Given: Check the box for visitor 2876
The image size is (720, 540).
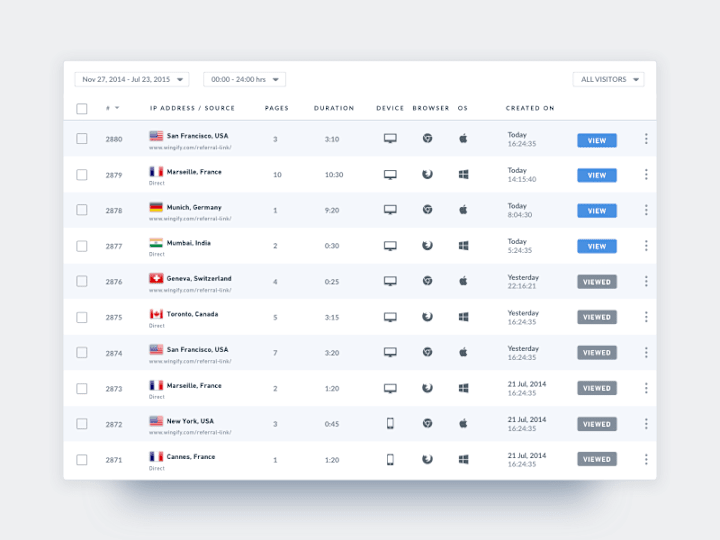Looking at the screenshot, I should (x=82, y=281).
